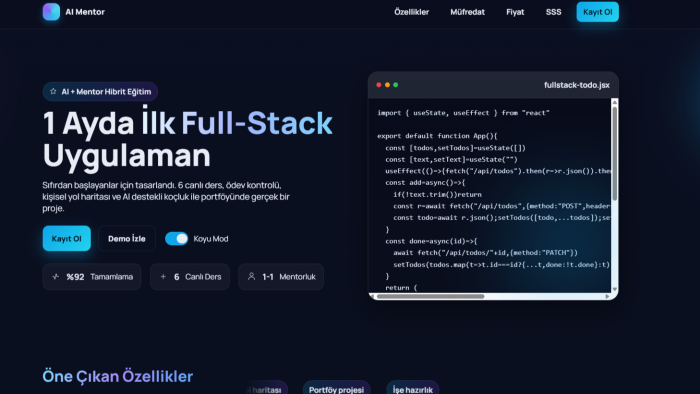Click code panel scrollbar right arrow

click(607, 296)
